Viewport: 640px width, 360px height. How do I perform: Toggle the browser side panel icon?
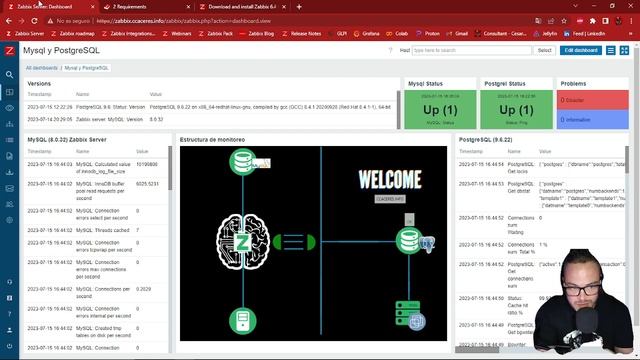tap(605, 21)
